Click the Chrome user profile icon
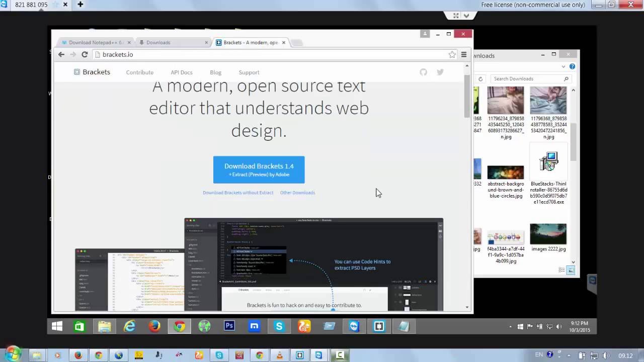 [x=425, y=34]
